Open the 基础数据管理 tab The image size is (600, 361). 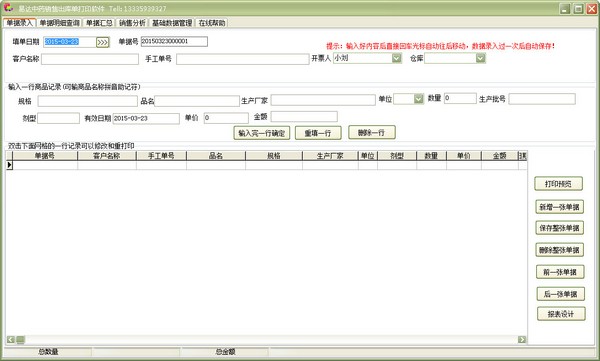click(x=172, y=23)
